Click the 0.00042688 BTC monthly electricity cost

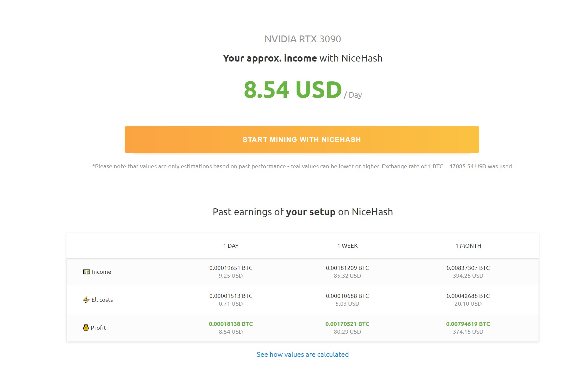tap(468, 296)
